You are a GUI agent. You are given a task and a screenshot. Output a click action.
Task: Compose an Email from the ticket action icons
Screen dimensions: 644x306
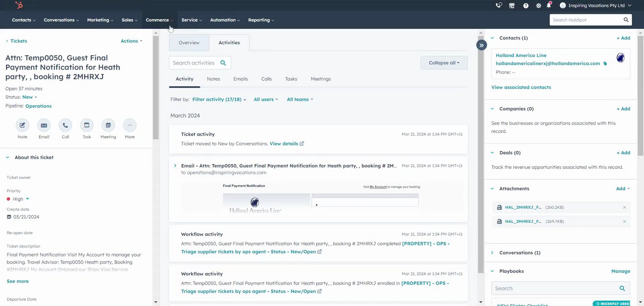44,125
